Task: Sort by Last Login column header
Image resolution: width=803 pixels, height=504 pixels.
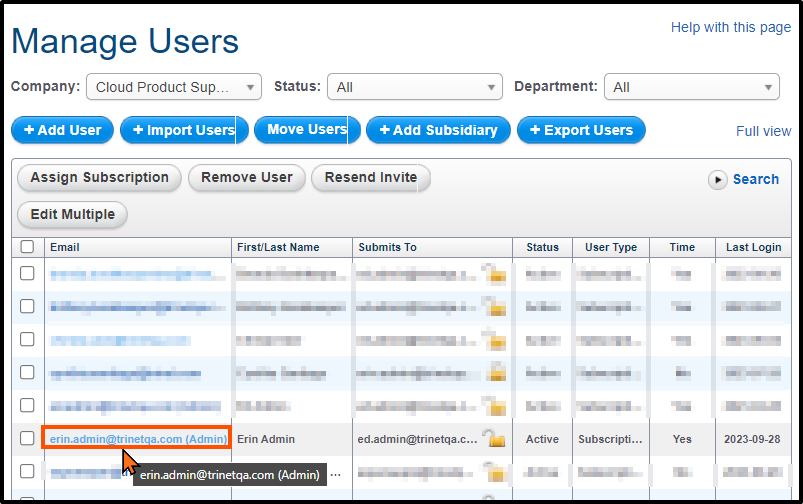Action: pyautogui.click(x=754, y=247)
